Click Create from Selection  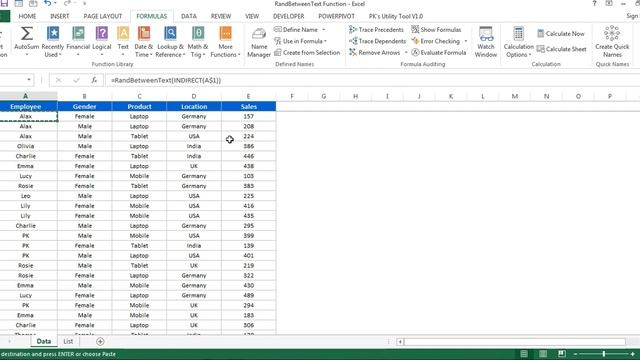[307, 53]
